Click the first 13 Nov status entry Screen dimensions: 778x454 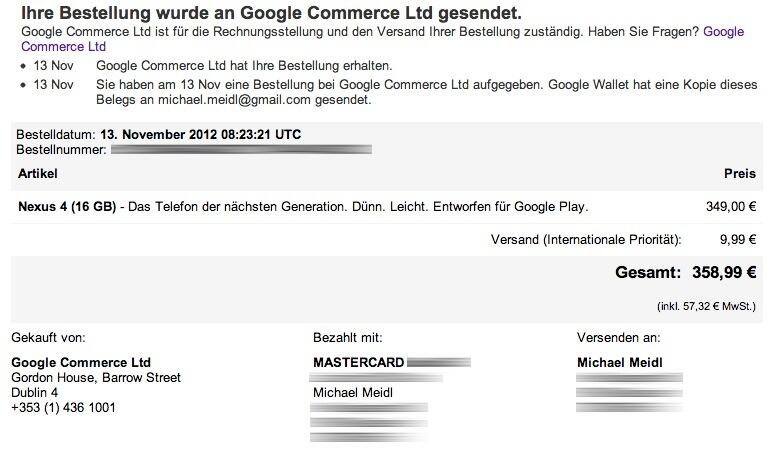pyautogui.click(x=53, y=65)
